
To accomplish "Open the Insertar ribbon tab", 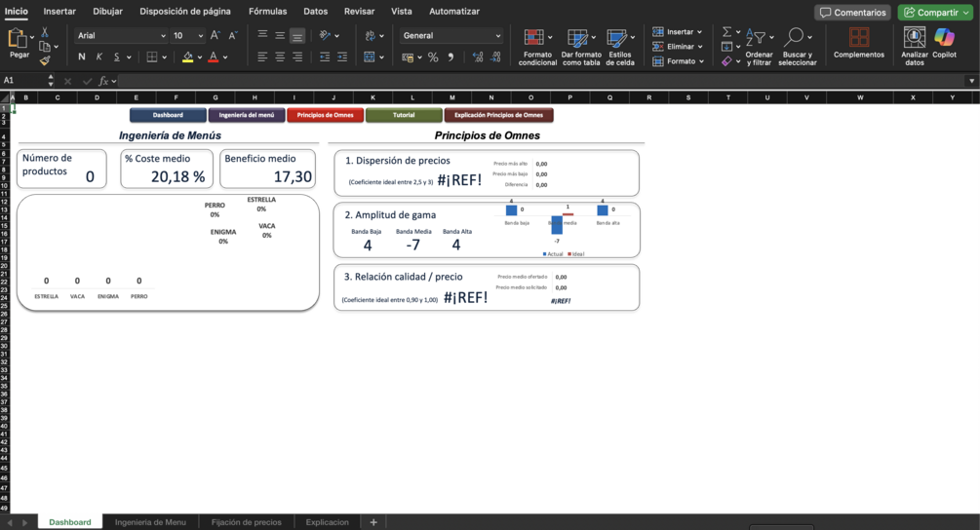I will (59, 12).
